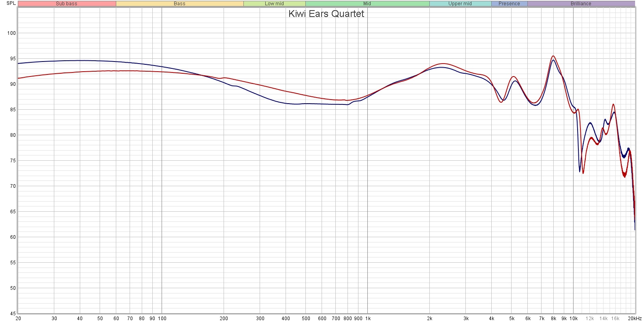Select the Bass frequency band header

click(179, 4)
